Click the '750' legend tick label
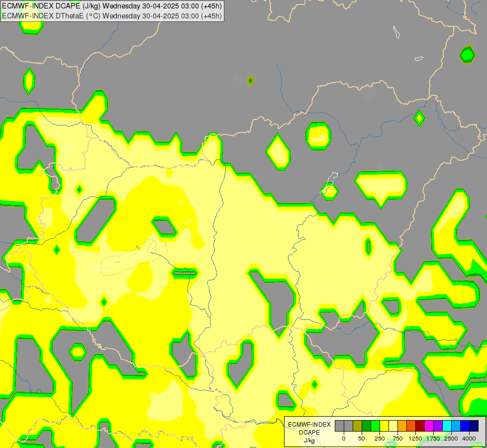This screenshot has height=448, width=487. pos(397,439)
